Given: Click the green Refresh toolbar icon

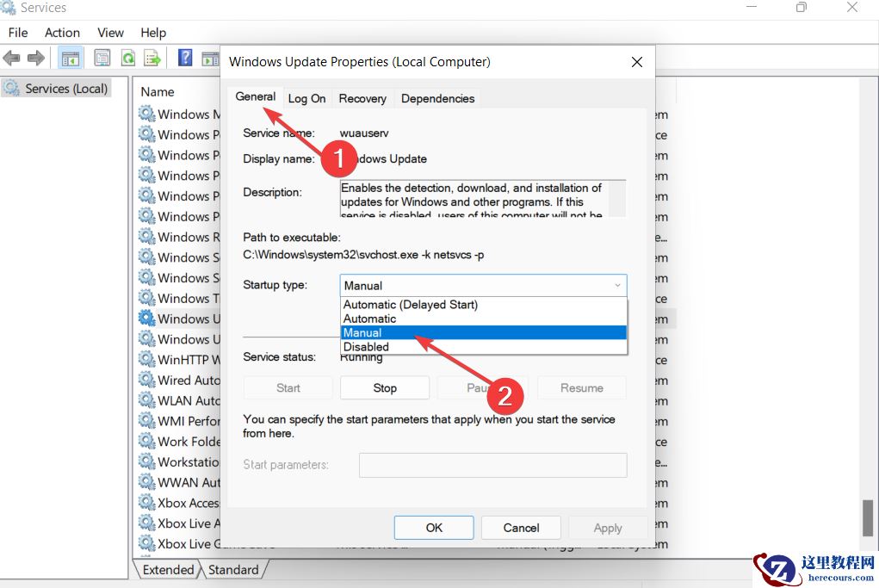Looking at the screenshot, I should pyautogui.click(x=128, y=58).
